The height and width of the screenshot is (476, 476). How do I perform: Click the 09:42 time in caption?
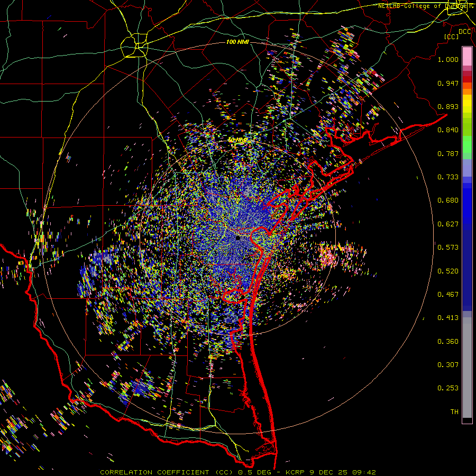[364, 472]
